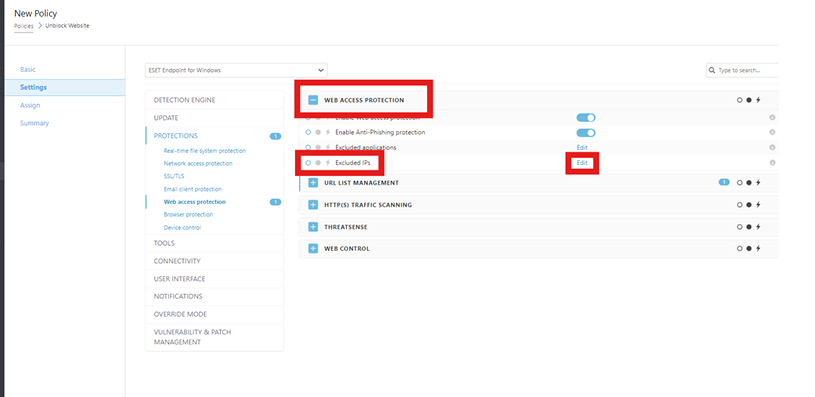Click the hollow do-not-apply circle on the Web Access Protection header

click(740, 100)
